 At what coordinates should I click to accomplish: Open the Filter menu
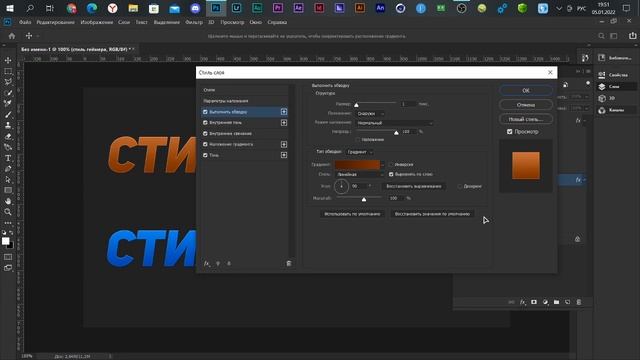pos(194,22)
